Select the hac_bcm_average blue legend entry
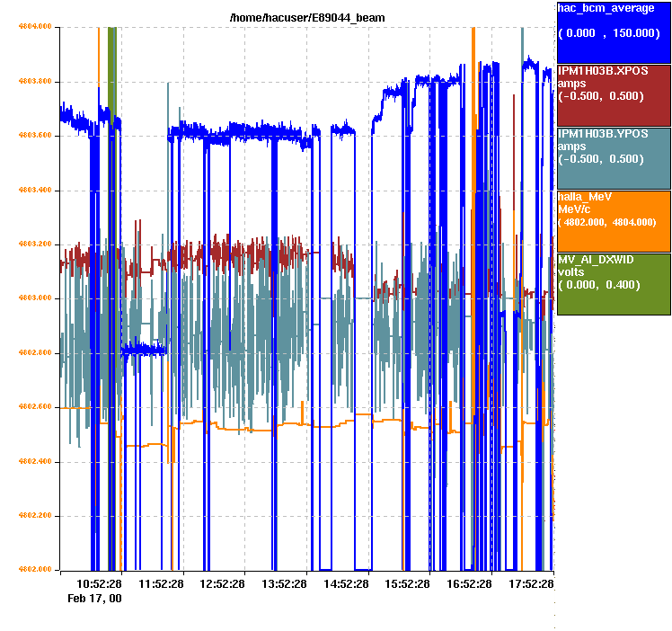 (x=614, y=31)
